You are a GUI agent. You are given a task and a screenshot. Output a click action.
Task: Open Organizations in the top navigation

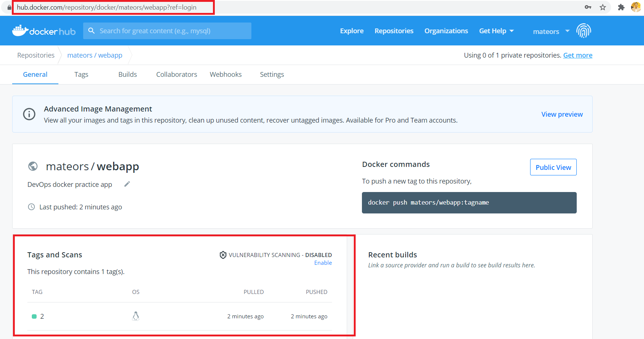point(446,31)
